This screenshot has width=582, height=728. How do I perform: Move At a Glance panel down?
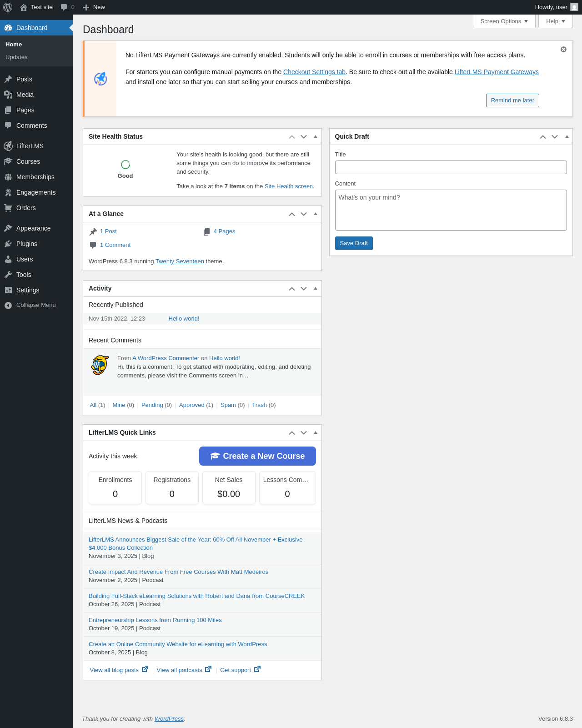click(x=304, y=214)
